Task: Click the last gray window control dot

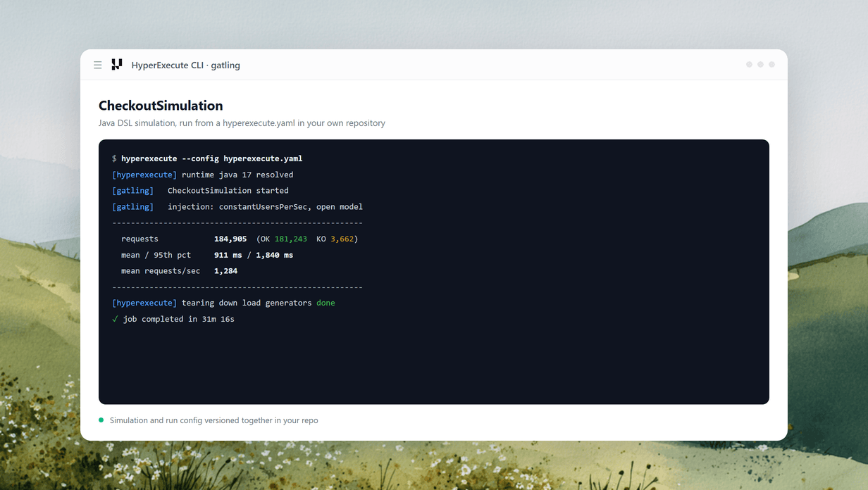Action: point(771,64)
